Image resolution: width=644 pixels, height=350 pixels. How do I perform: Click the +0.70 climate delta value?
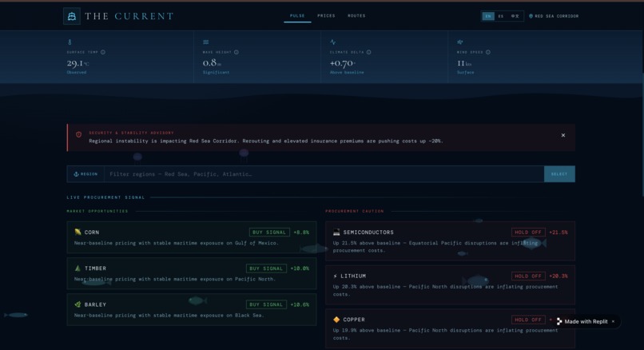tap(341, 63)
